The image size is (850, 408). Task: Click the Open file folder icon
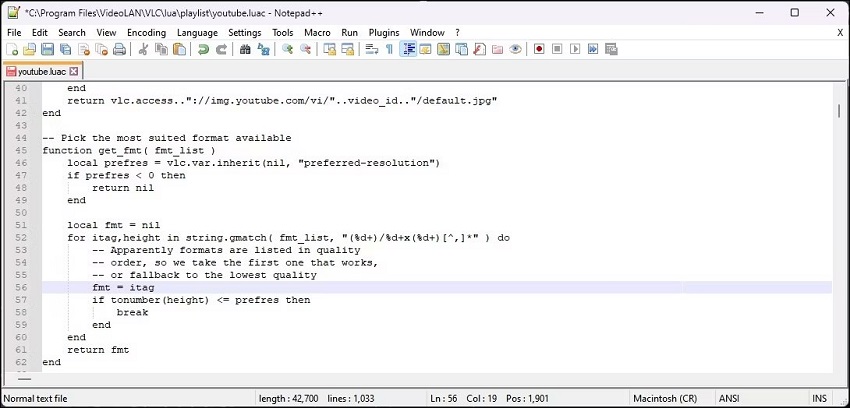point(29,49)
